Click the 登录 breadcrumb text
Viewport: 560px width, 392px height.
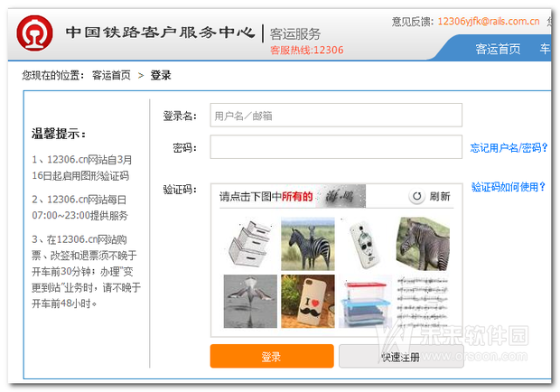tap(161, 75)
